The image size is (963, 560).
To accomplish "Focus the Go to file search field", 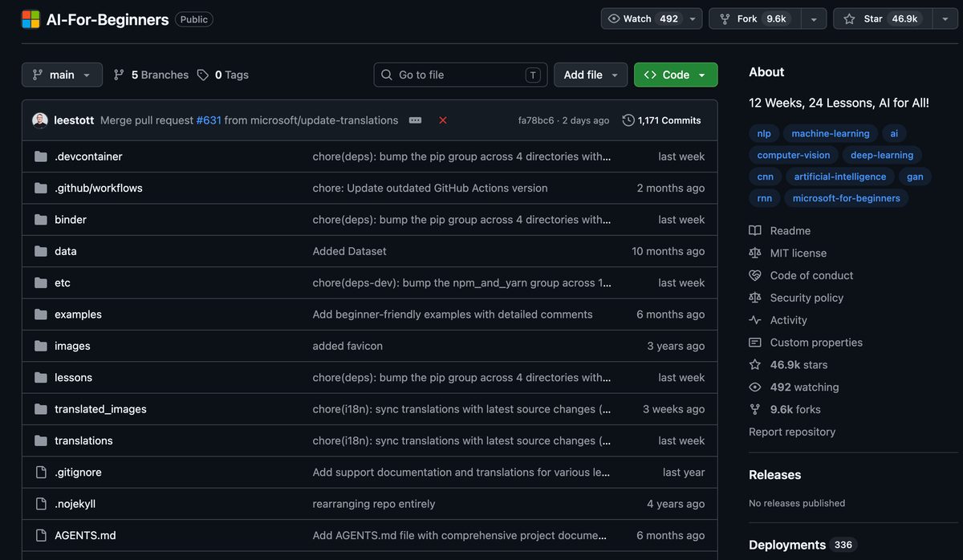I will (x=461, y=75).
